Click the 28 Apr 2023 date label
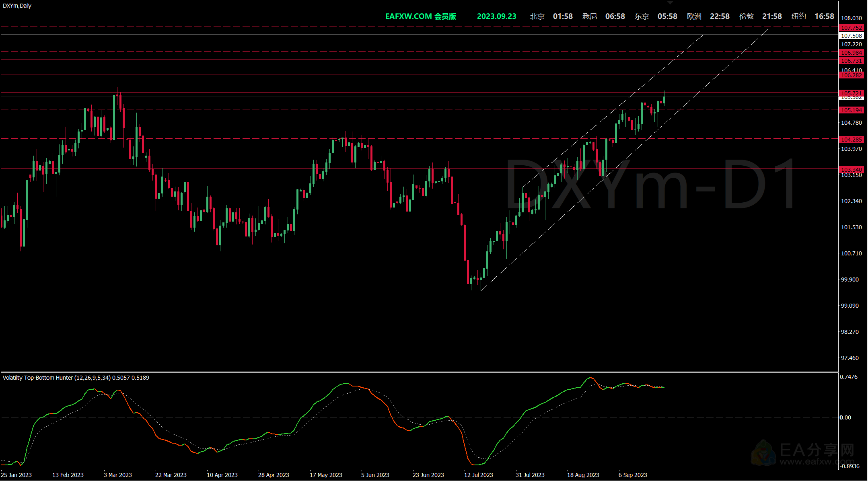Viewport: 868px width, 481px height. 274,475
